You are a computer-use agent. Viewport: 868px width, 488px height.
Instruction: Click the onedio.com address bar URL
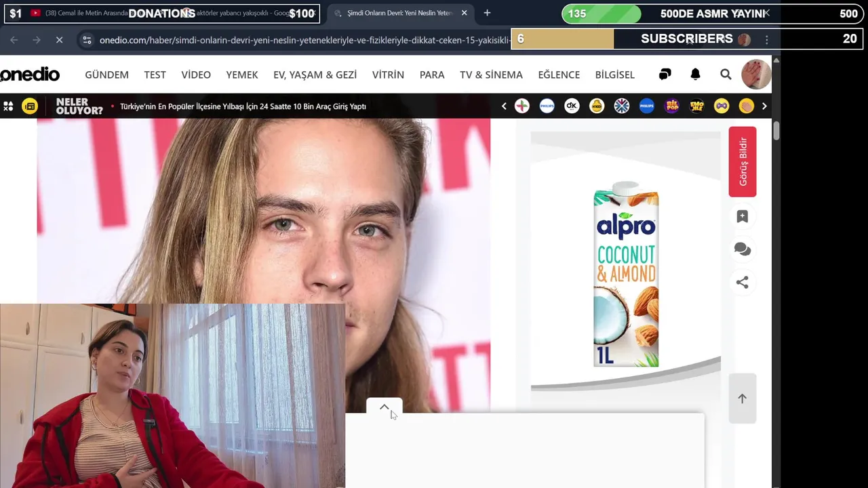click(304, 40)
